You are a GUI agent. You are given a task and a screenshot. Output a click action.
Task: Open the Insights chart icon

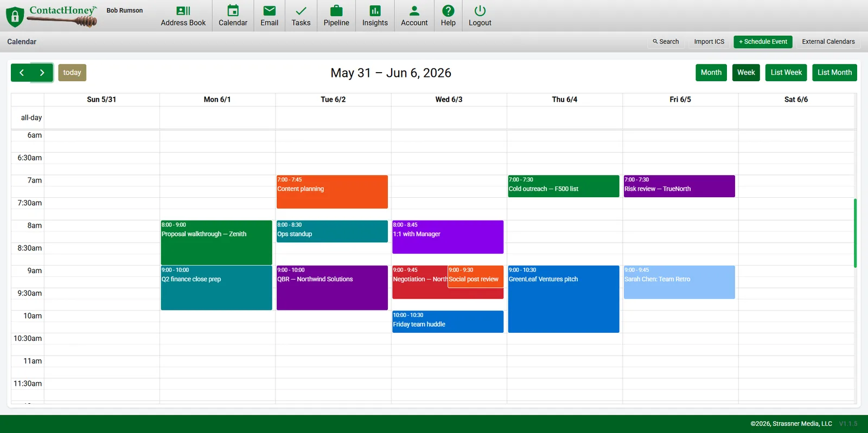375,11
